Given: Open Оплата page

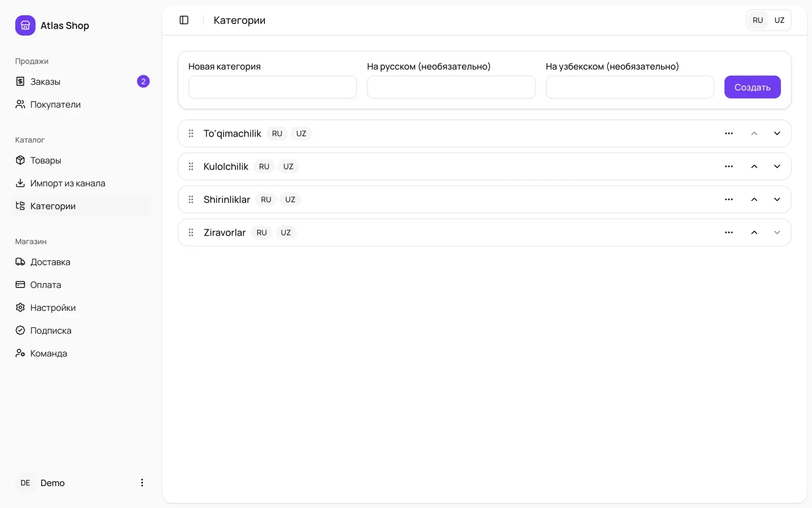Looking at the screenshot, I should click(x=81, y=284).
